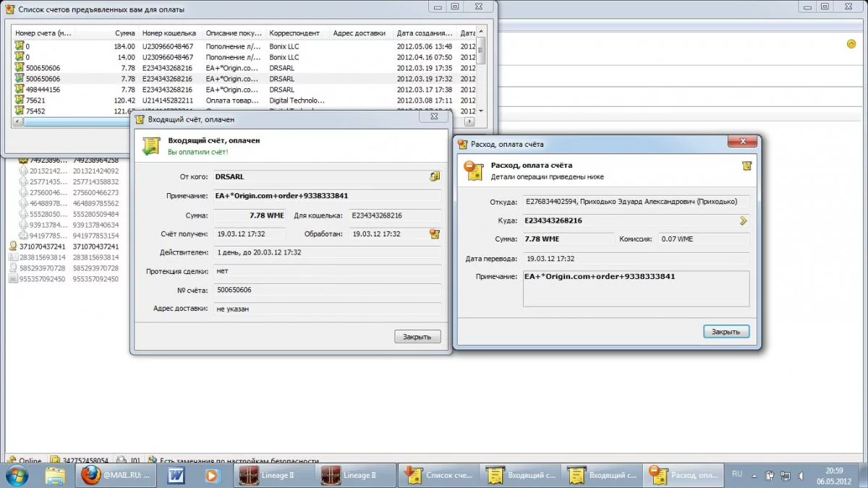
Task: Open the Windows Explorer taskbar folder
Action: 56,476
